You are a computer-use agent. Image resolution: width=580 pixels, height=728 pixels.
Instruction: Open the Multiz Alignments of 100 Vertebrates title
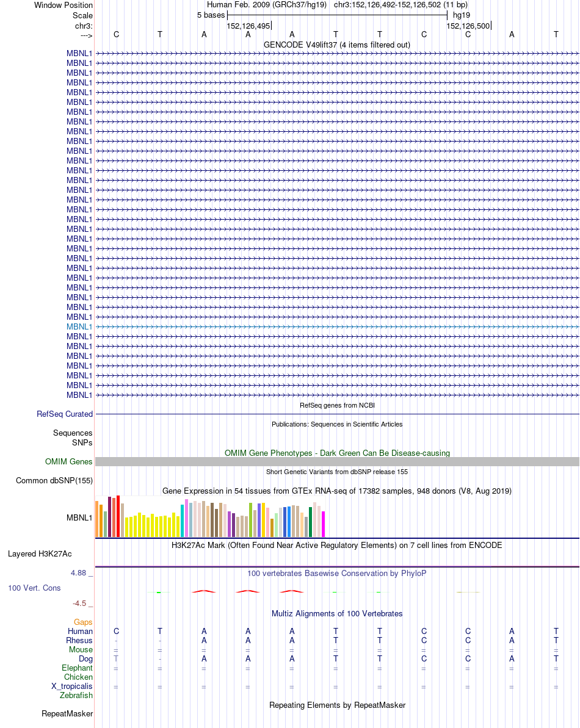coord(337,614)
